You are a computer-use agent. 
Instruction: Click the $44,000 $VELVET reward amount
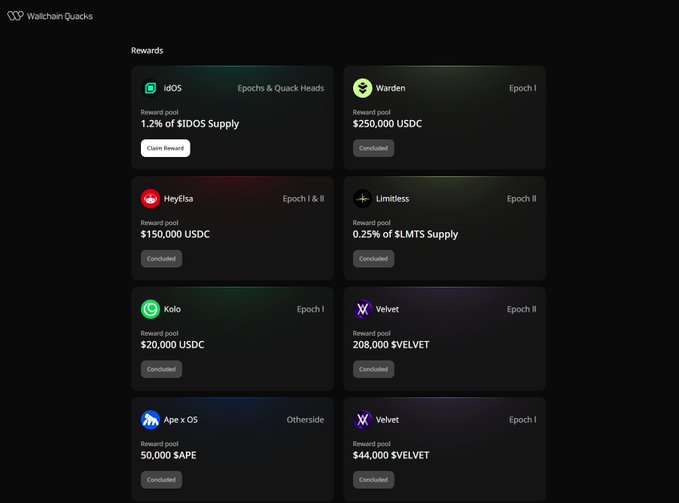pyautogui.click(x=391, y=455)
